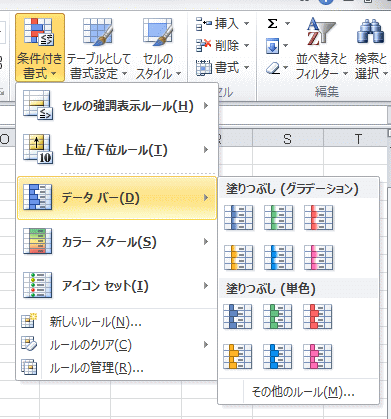The image size is (391, 419).
Task: Expand the 書式 dropdown arrow
Action: [246, 68]
